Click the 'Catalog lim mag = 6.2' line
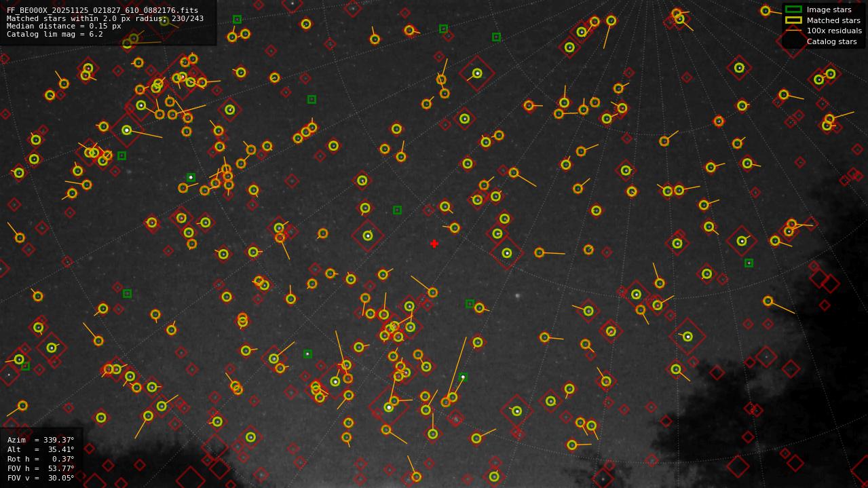868x488 pixels. click(55, 34)
